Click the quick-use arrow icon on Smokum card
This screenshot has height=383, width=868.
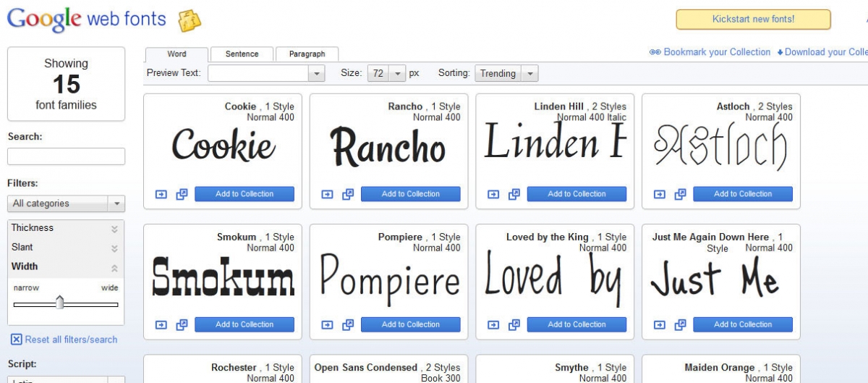click(161, 324)
